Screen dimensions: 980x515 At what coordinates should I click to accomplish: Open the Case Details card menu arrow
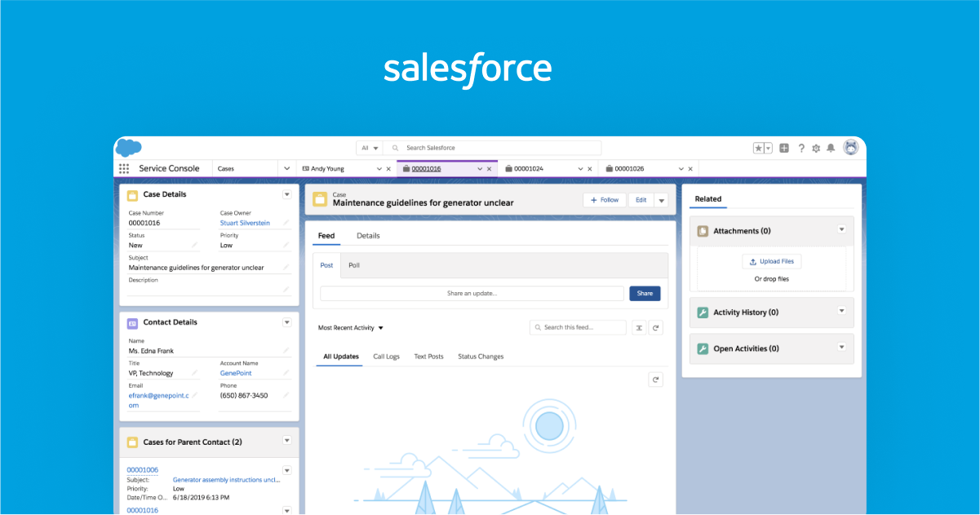(286, 194)
